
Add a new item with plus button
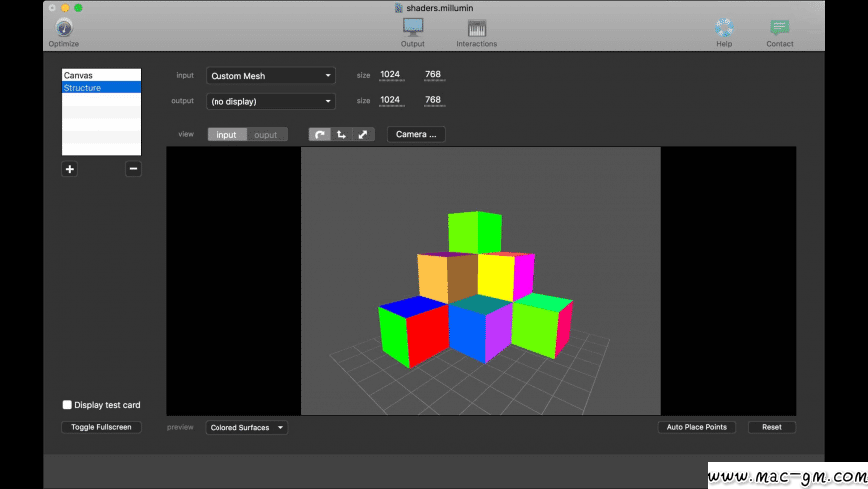pyautogui.click(x=70, y=169)
